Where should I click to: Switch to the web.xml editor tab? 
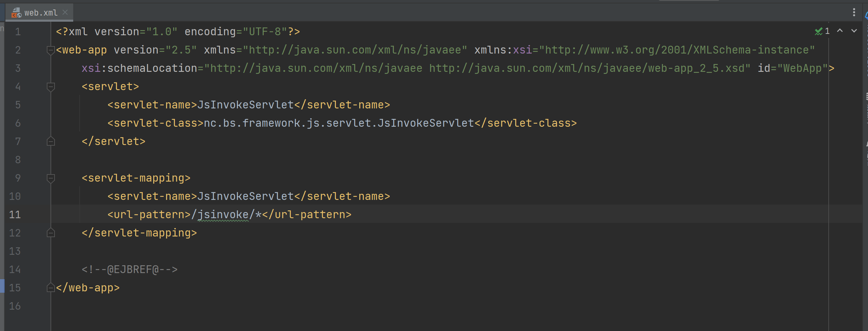(41, 13)
